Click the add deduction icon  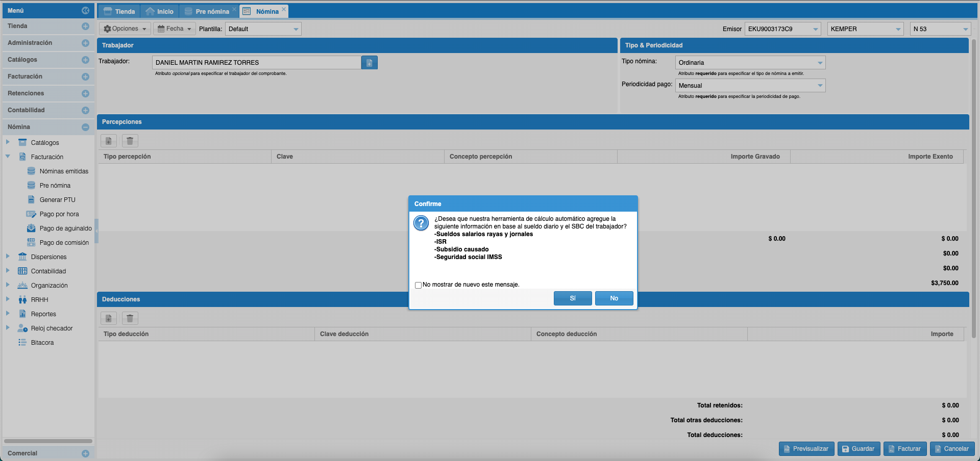[x=109, y=318]
